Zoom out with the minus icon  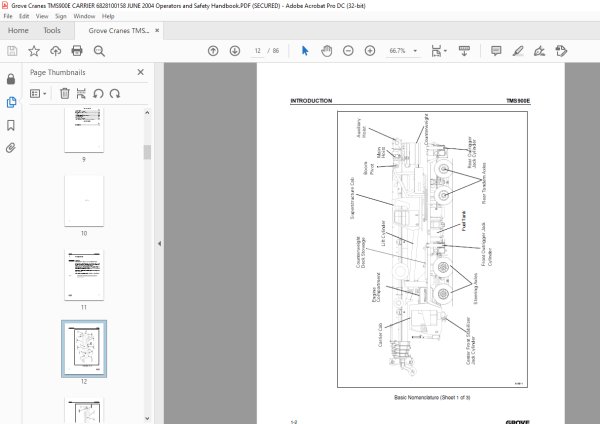coord(348,51)
